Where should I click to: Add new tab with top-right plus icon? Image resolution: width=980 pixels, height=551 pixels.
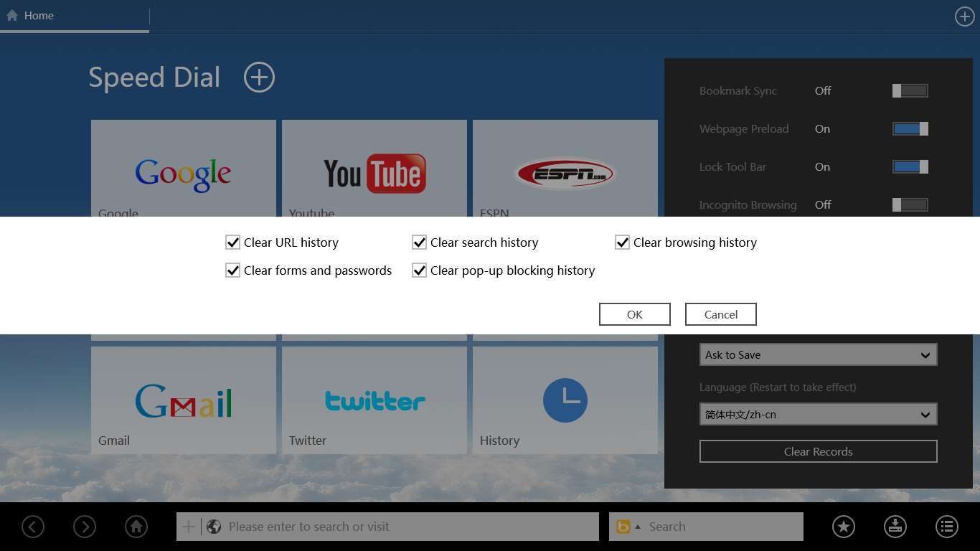click(964, 17)
